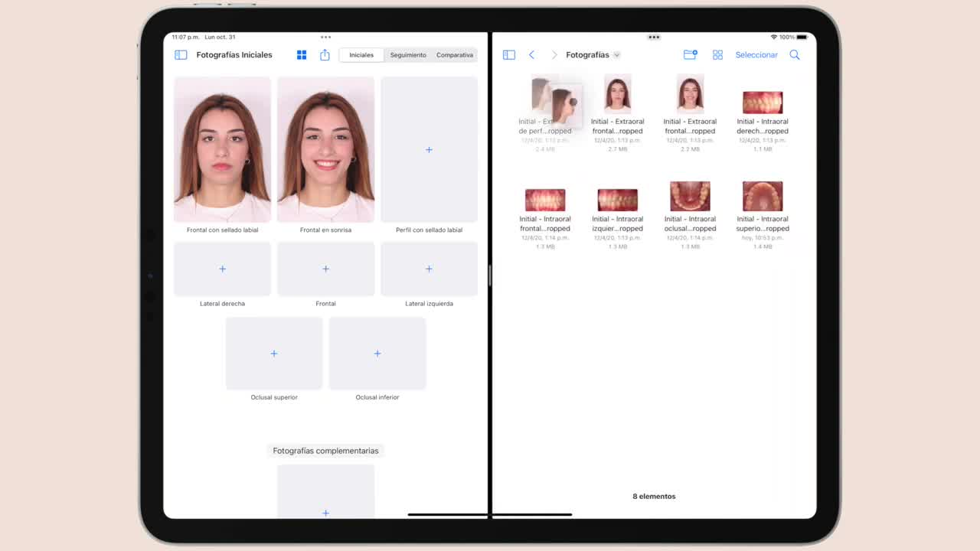980x551 pixels.
Task: Toggle the Files app sidebar
Action: click(x=509, y=55)
